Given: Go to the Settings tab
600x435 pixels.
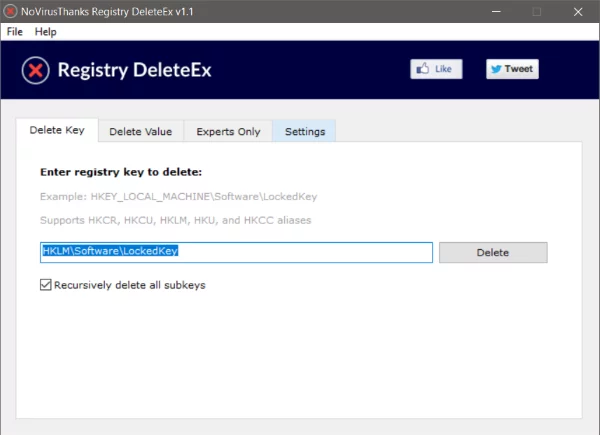Looking at the screenshot, I should 305,132.
